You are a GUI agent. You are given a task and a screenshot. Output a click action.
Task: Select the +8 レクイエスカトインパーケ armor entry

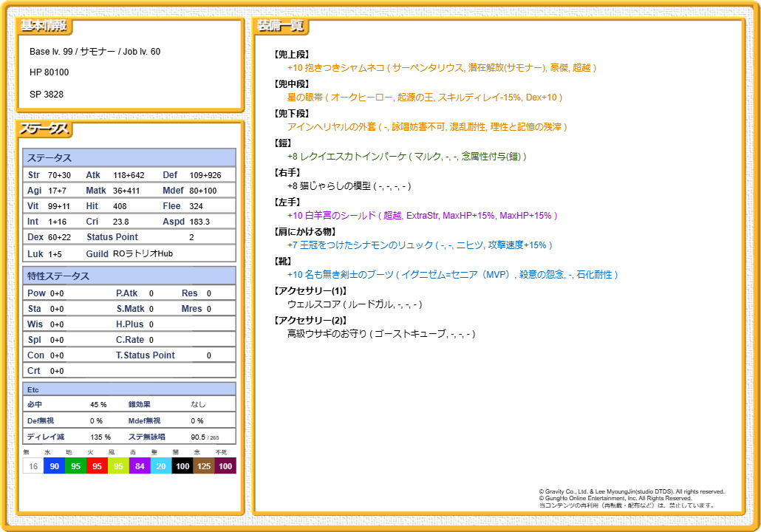tap(406, 157)
